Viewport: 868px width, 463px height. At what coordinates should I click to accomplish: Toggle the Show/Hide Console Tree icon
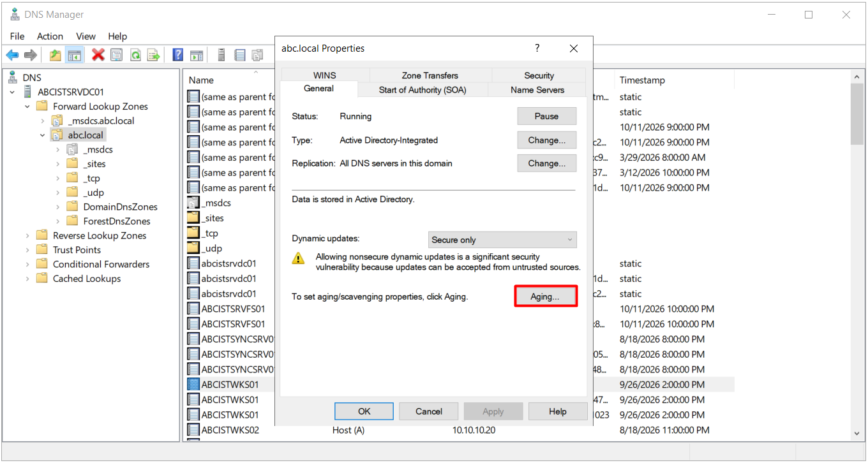pyautogui.click(x=74, y=55)
